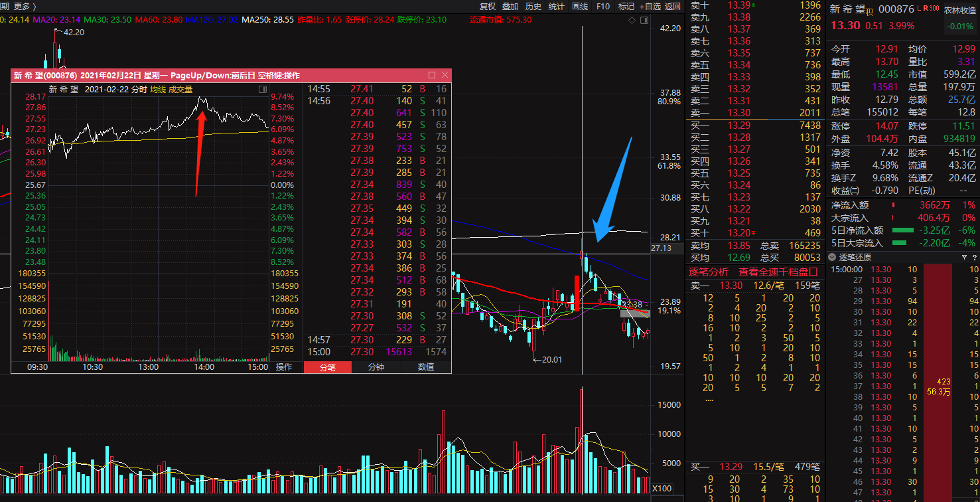
Task: Open F10 company info
Action: 602,6
